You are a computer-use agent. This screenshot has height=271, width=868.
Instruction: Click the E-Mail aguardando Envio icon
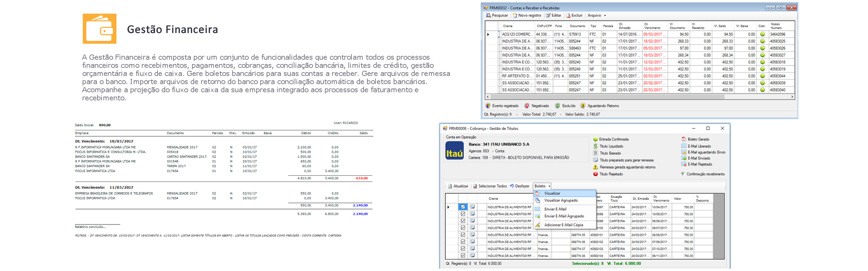684,152
